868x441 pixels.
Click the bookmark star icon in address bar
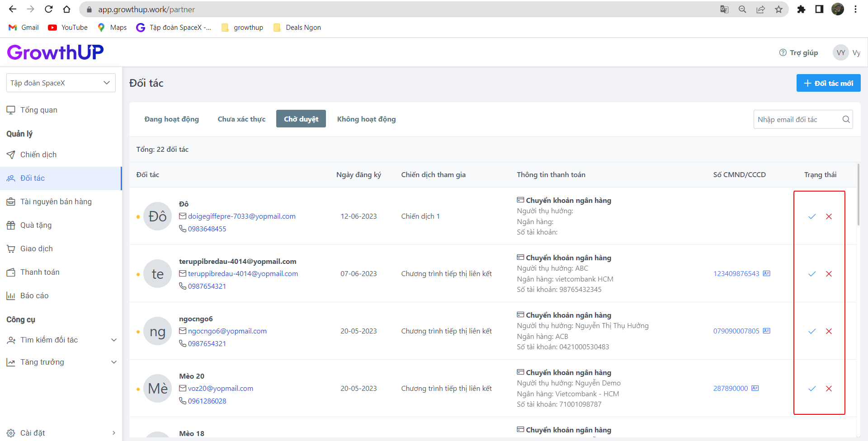tap(778, 9)
